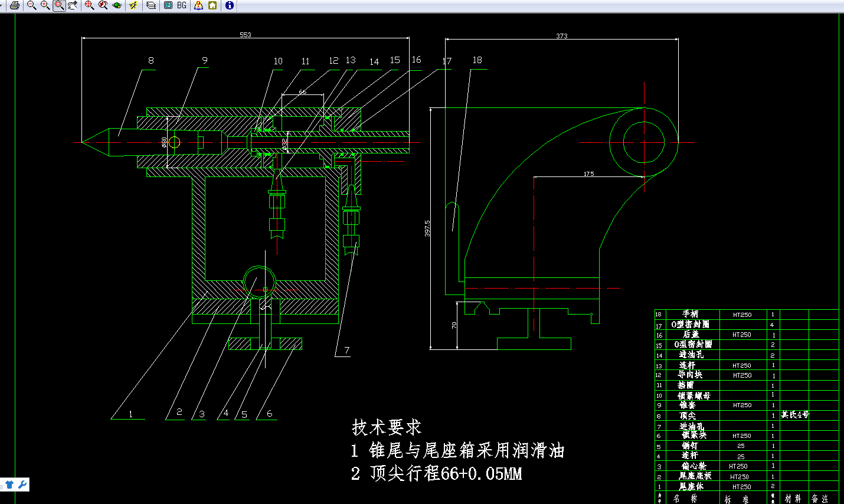Toggle background color with BG button

click(x=182, y=5)
